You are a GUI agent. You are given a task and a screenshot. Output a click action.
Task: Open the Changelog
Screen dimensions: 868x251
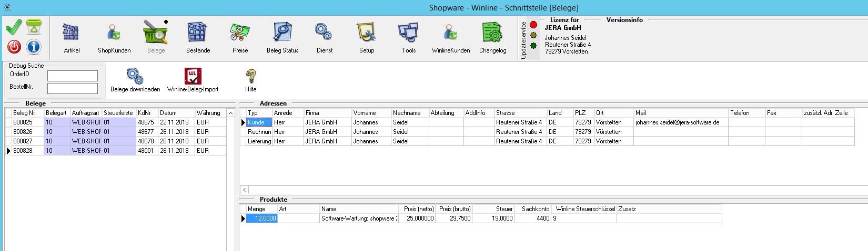pyautogui.click(x=492, y=37)
